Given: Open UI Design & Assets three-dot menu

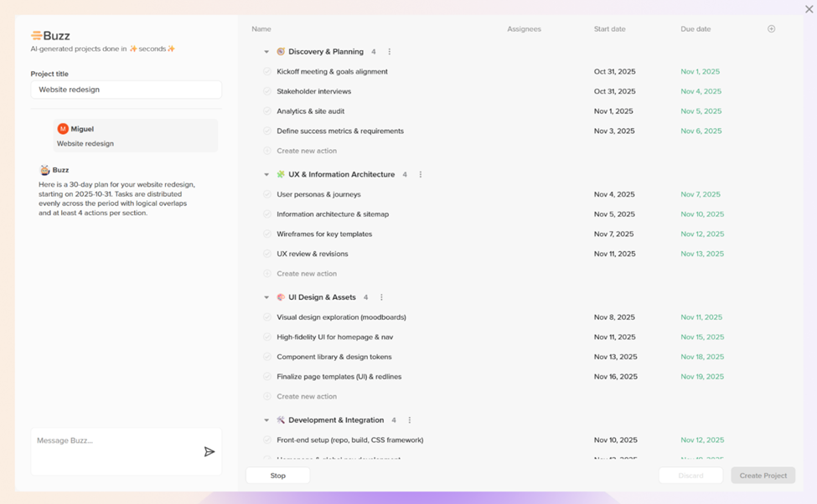Looking at the screenshot, I should pyautogui.click(x=381, y=297).
